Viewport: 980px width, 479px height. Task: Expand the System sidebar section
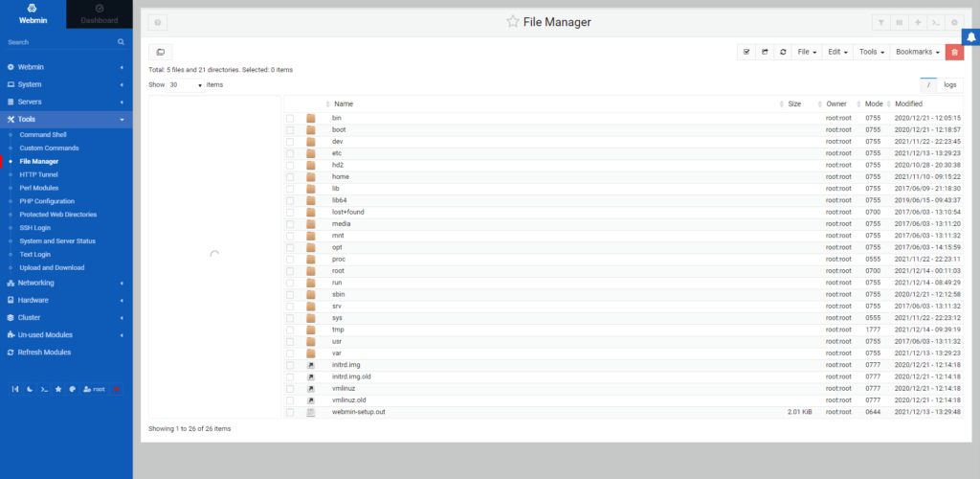[x=66, y=84]
